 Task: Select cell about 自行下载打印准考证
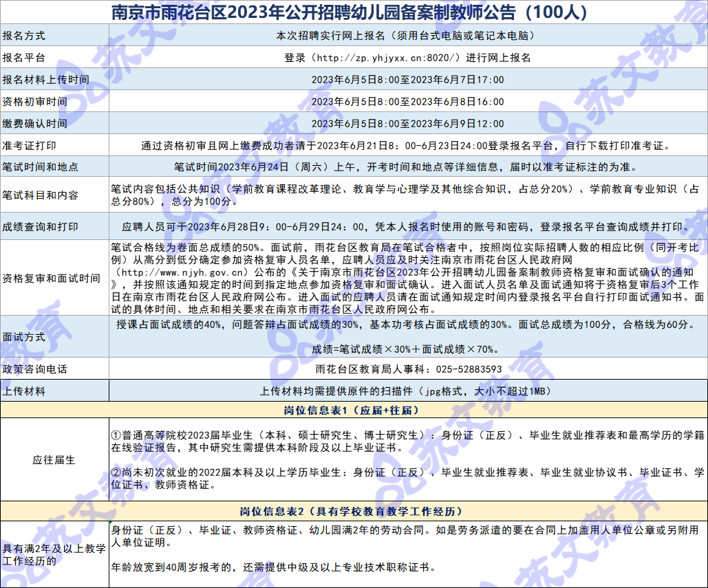(408, 145)
